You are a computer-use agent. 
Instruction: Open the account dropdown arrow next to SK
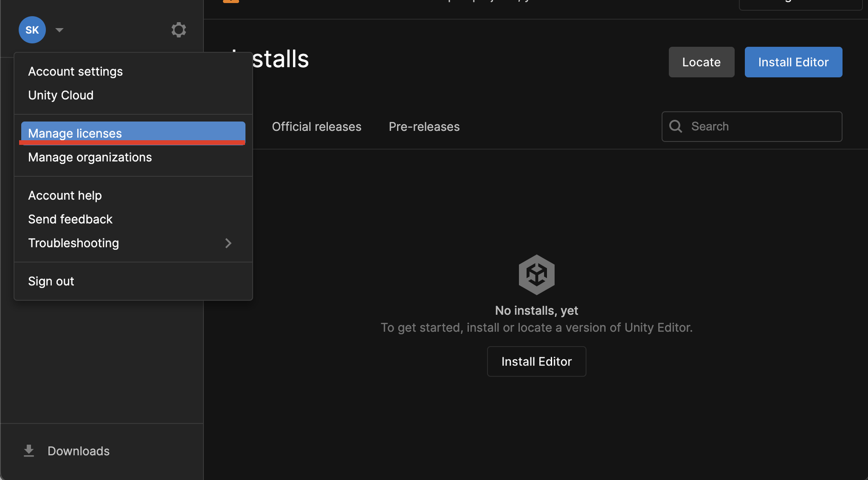pyautogui.click(x=59, y=30)
